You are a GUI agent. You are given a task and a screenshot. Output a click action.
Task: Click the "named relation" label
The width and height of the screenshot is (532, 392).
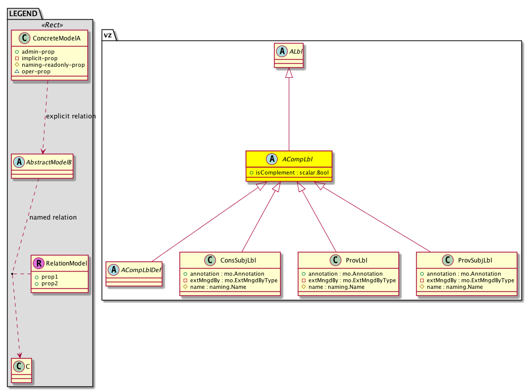point(53,217)
